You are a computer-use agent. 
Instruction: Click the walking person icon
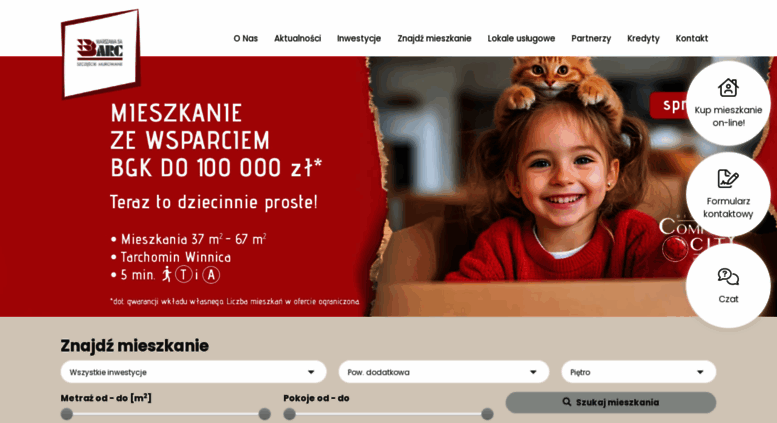point(167,274)
